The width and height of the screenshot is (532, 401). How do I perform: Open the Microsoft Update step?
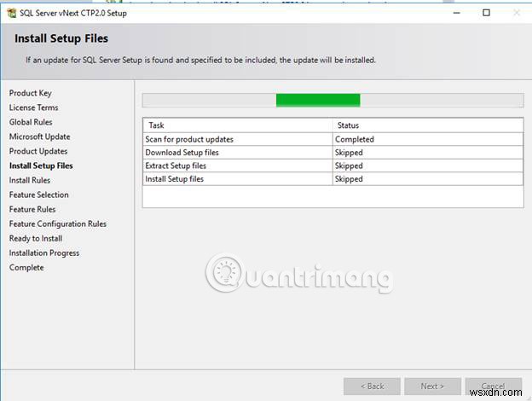[40, 137]
